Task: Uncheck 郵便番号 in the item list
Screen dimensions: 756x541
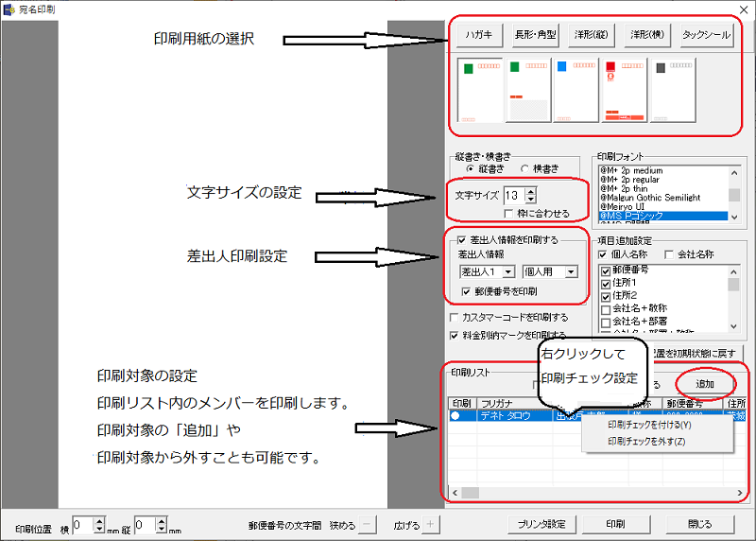Action: (606, 271)
